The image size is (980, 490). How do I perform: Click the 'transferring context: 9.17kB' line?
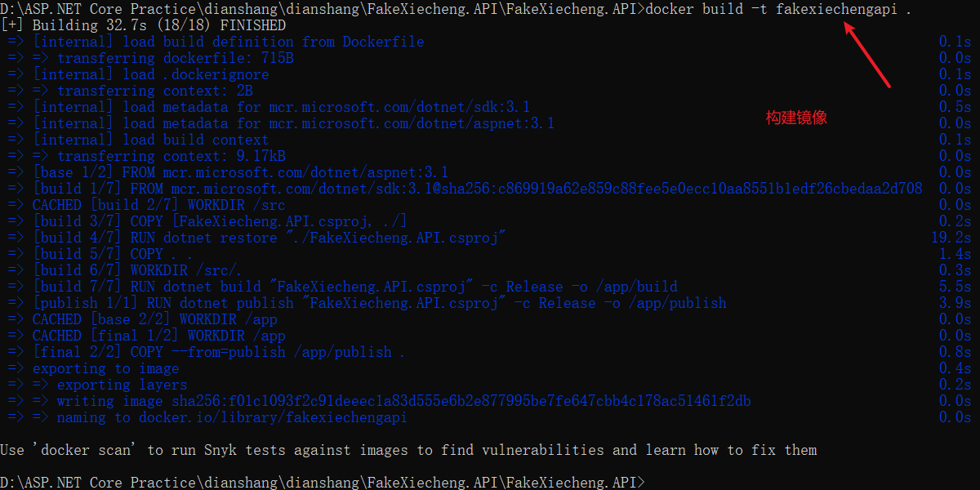pyautogui.click(x=171, y=156)
